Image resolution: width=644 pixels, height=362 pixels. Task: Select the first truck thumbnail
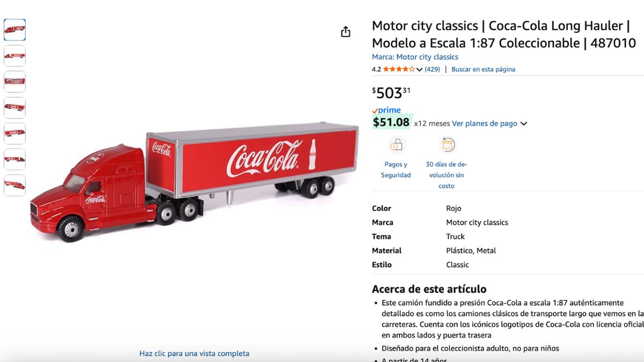(x=14, y=30)
